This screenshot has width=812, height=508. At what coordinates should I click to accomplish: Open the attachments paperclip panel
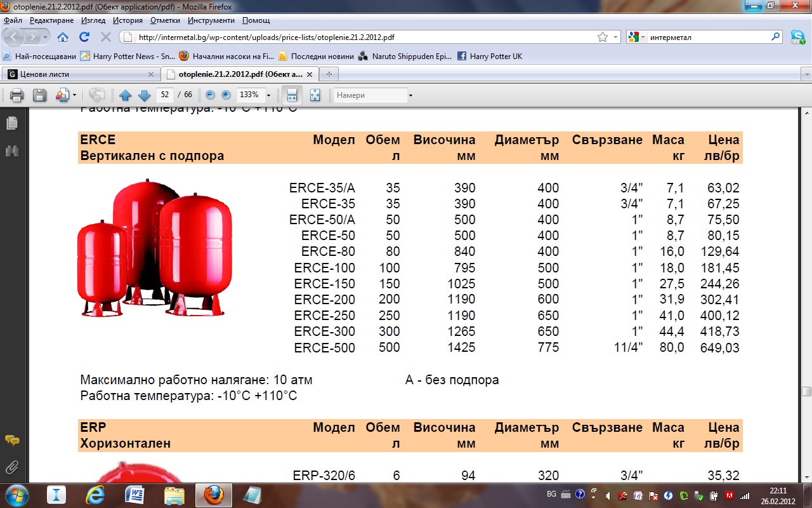[11, 468]
